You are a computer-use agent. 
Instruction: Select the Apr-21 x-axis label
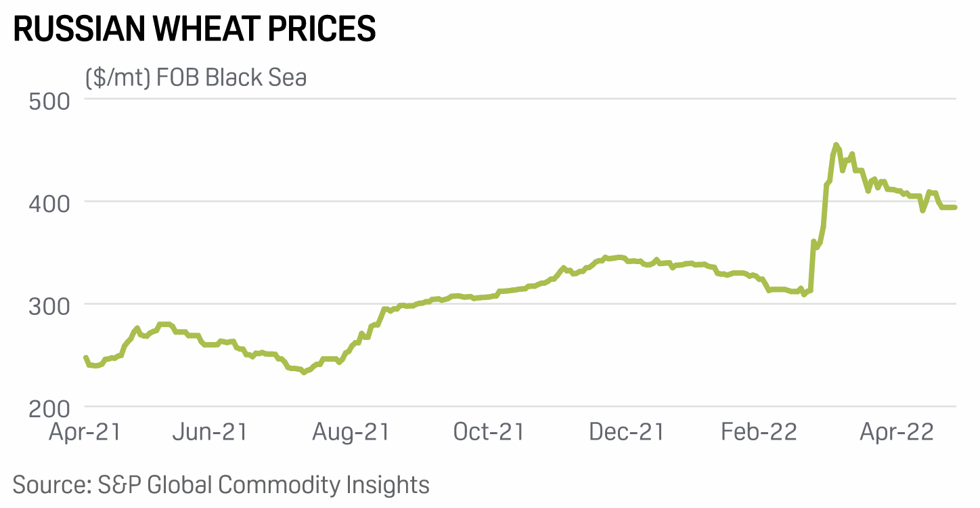(x=85, y=432)
